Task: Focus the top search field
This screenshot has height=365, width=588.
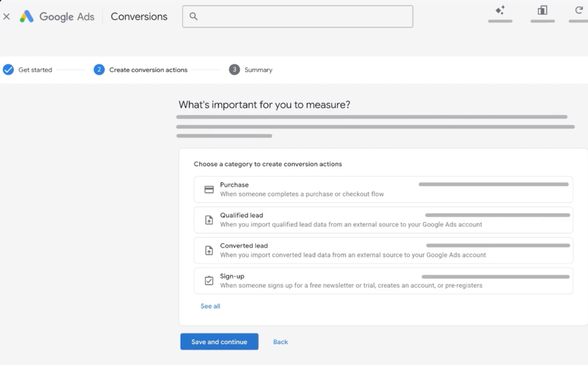Action: coord(297,17)
